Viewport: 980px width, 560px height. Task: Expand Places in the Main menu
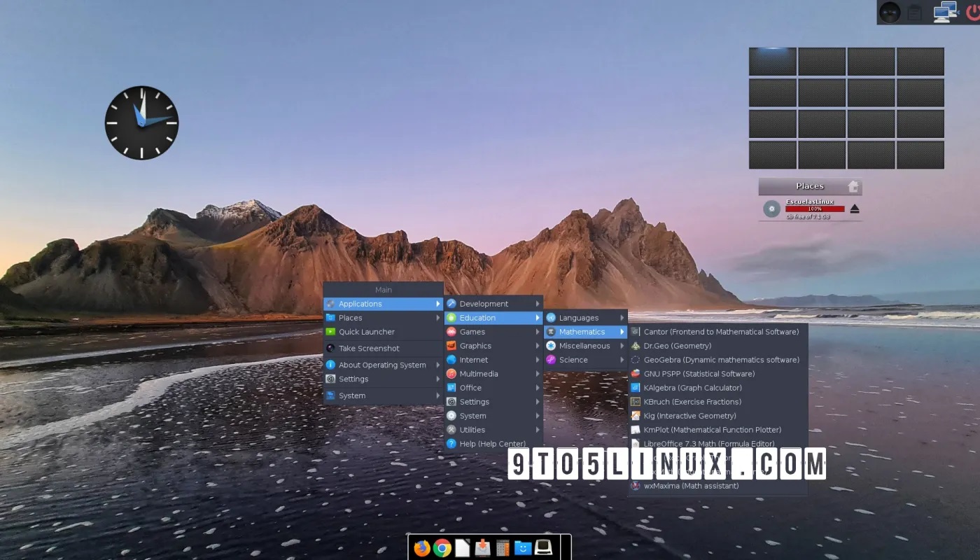(x=383, y=318)
